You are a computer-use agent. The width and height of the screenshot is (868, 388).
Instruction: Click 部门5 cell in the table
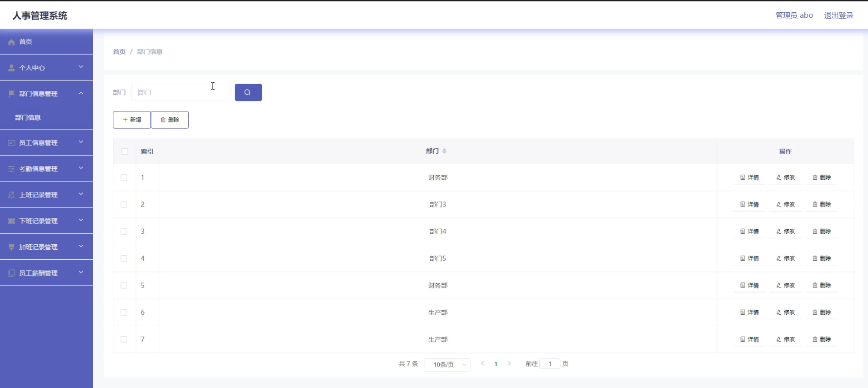click(x=438, y=258)
